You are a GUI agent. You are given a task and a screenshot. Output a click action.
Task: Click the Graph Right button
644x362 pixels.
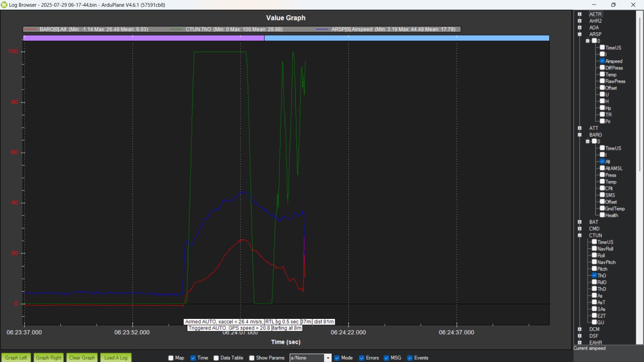(x=49, y=358)
